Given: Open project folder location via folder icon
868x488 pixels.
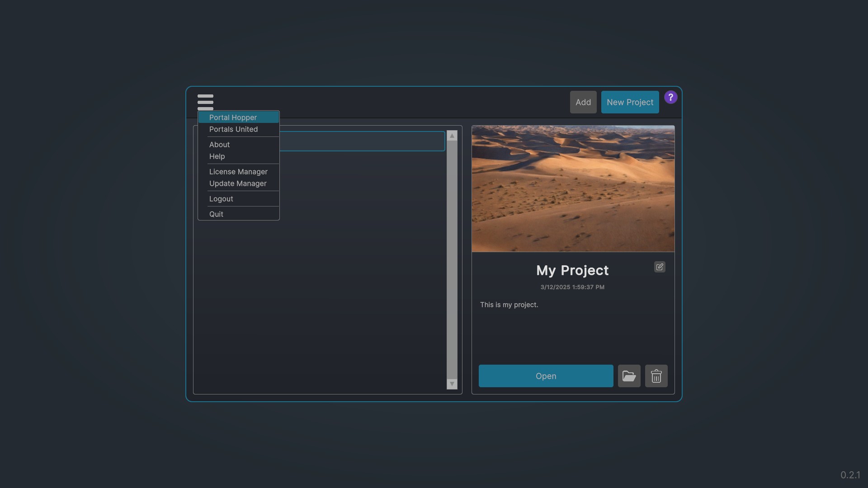Looking at the screenshot, I should (x=629, y=375).
